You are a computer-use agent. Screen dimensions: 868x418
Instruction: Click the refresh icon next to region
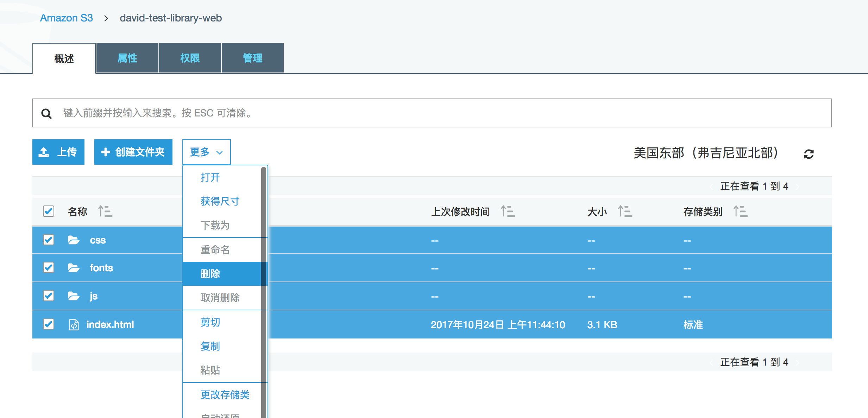tap(809, 154)
